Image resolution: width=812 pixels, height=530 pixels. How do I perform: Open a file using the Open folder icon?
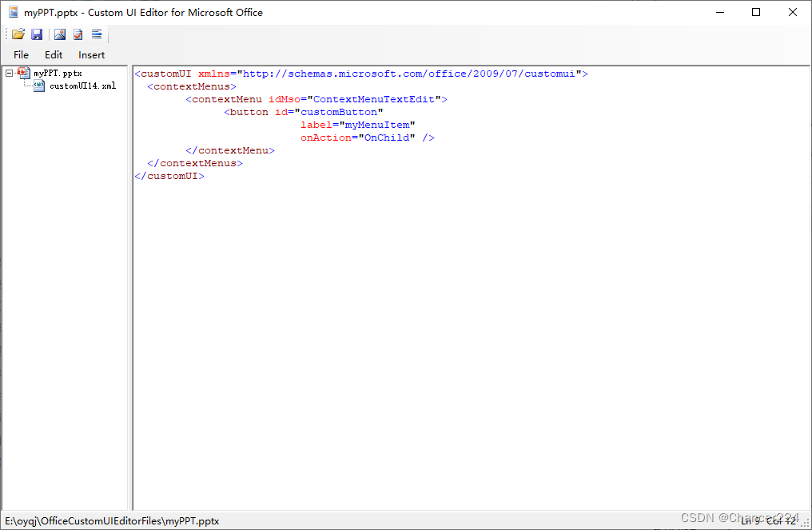click(18, 34)
